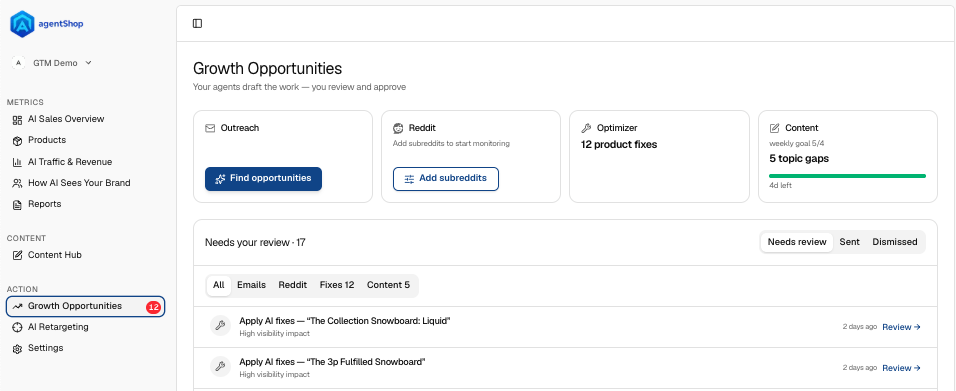Select the Reddit tab

tap(293, 285)
